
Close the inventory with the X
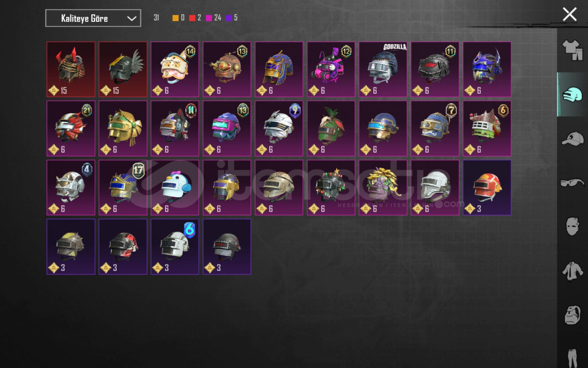(570, 14)
